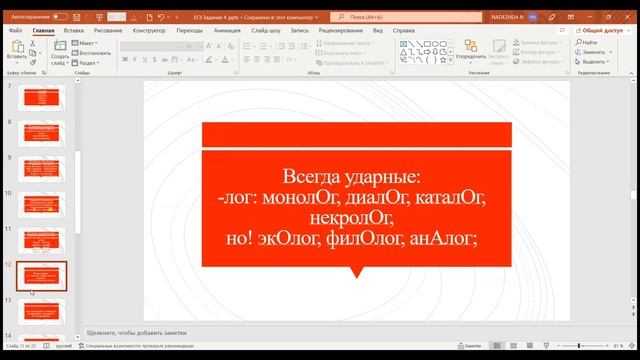Open the Макет layout dropdown
Screen dimensions: 640x360
[85, 43]
